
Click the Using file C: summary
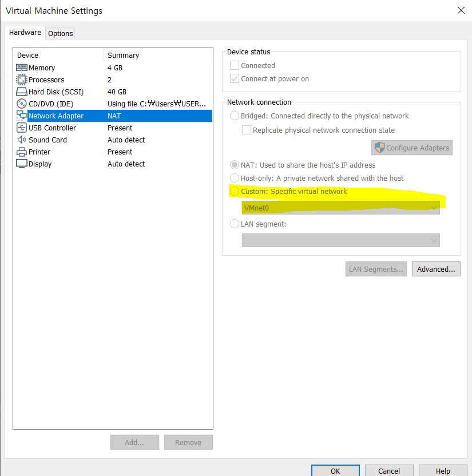coord(157,104)
